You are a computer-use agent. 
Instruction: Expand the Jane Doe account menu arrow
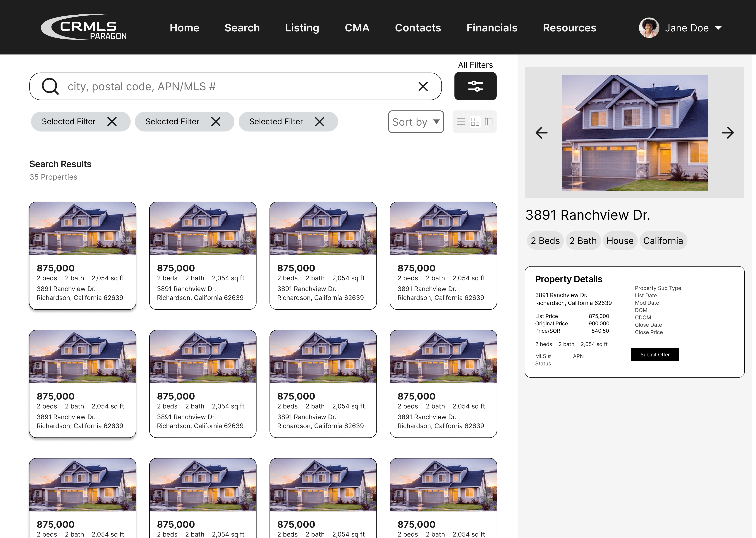pyautogui.click(x=718, y=28)
